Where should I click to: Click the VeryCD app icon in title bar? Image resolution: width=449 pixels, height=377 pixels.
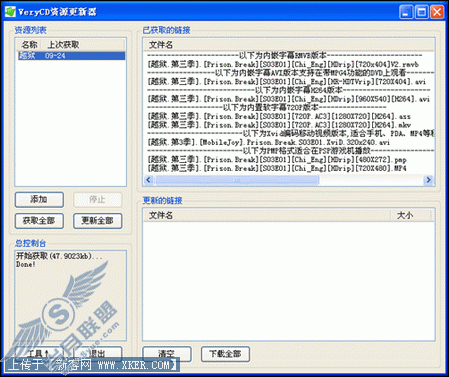tap(10, 12)
